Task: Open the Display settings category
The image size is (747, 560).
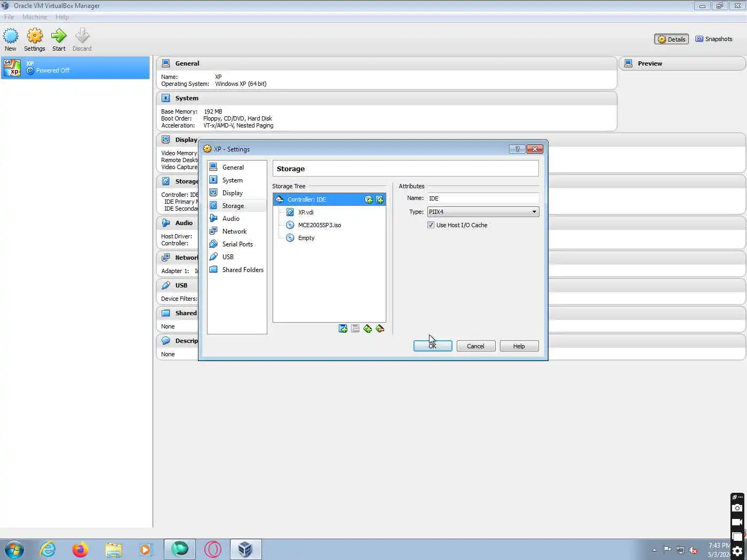Action: click(x=237, y=193)
